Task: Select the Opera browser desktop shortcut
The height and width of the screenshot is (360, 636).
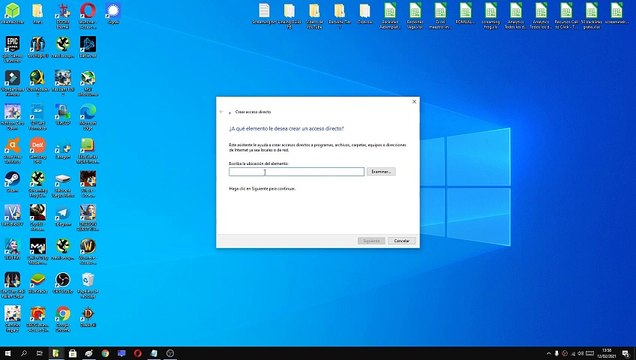Action: click(x=88, y=15)
